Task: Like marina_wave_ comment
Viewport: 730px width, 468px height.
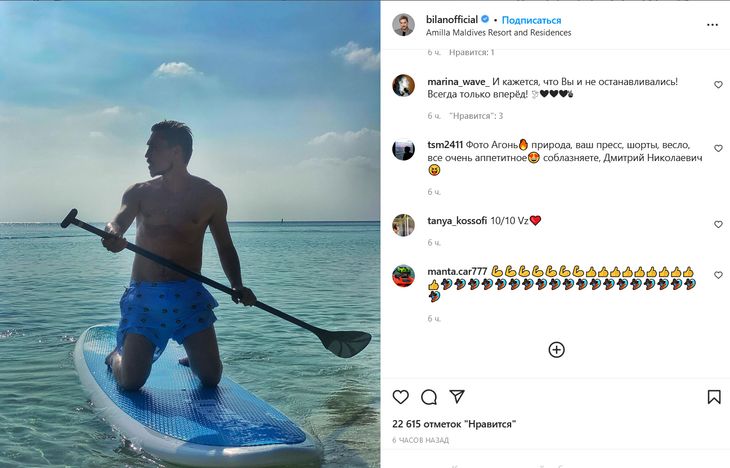Action: tap(718, 85)
